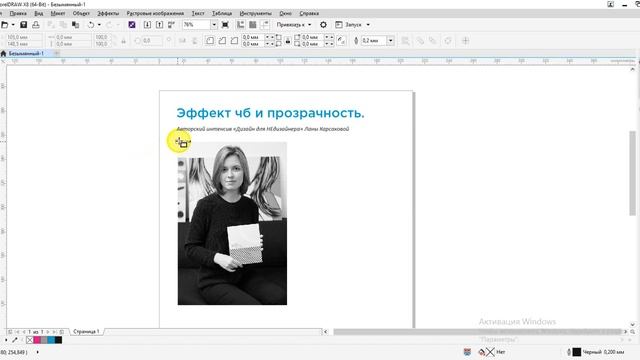Open the Объект menu

coord(81,13)
